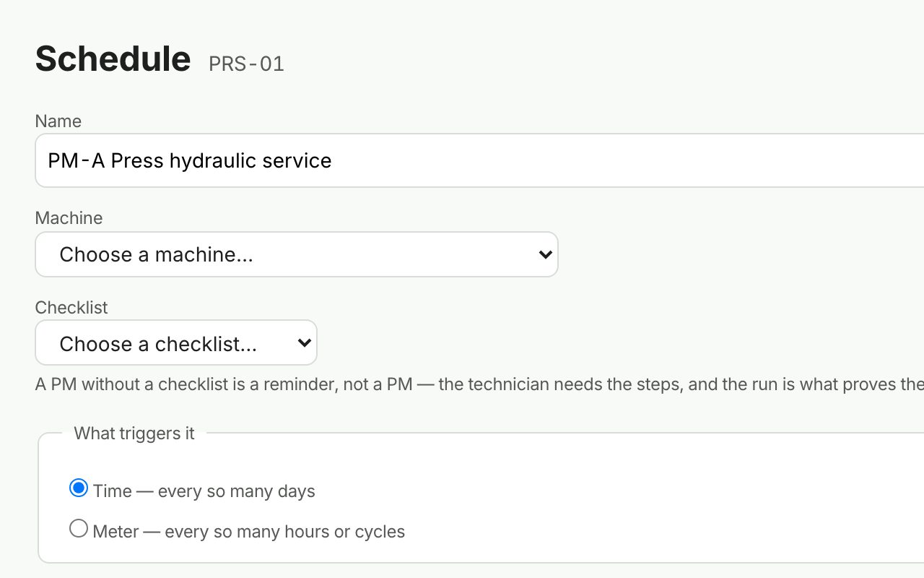
Task: Click the Schedule page heading
Action: 113,59
